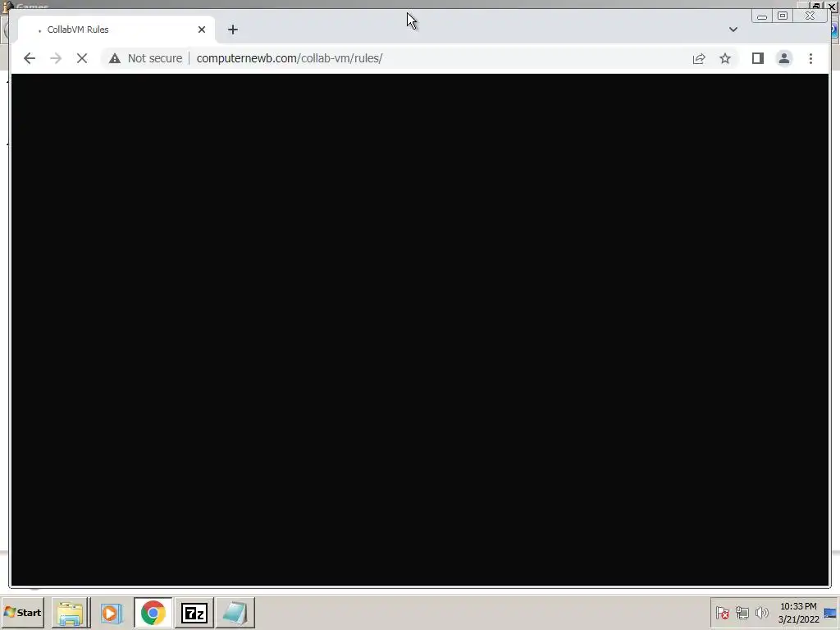Open the Chrome side panel
The width and height of the screenshot is (840, 630).
point(757,58)
